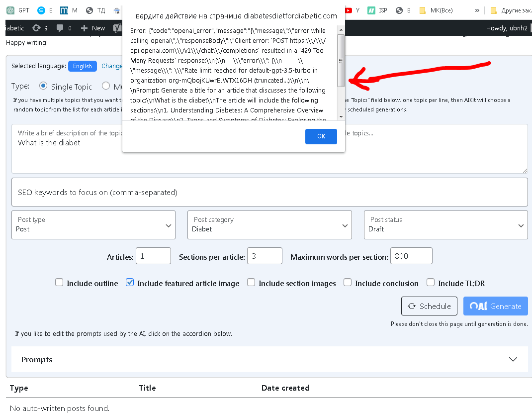Click the Schedule button

(429, 306)
